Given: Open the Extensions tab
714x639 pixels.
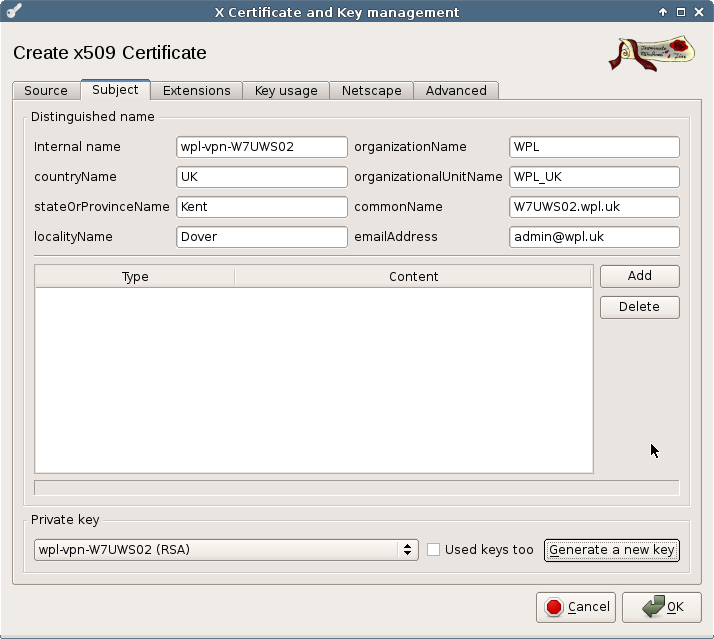Looking at the screenshot, I should click(x=197, y=91).
